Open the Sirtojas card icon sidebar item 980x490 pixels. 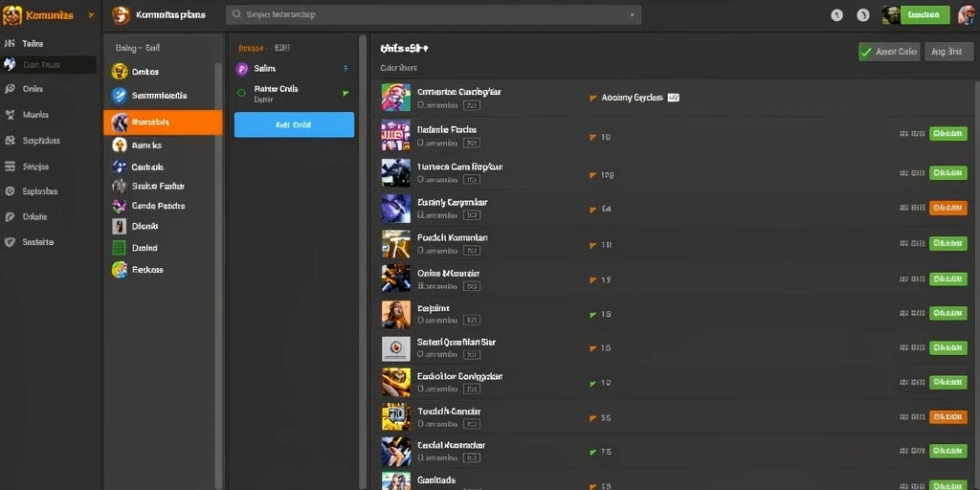[x=50, y=167]
